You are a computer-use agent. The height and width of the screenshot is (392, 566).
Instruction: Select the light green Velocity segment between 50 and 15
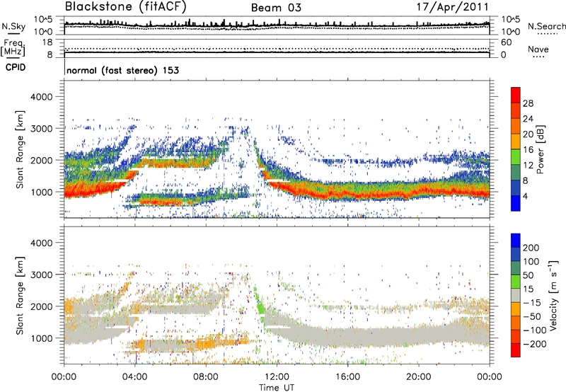516,282
